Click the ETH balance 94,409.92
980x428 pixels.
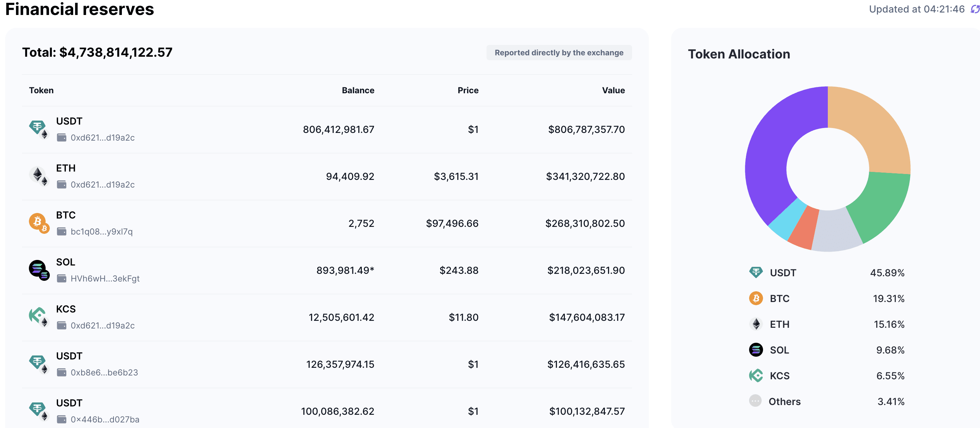tap(350, 176)
